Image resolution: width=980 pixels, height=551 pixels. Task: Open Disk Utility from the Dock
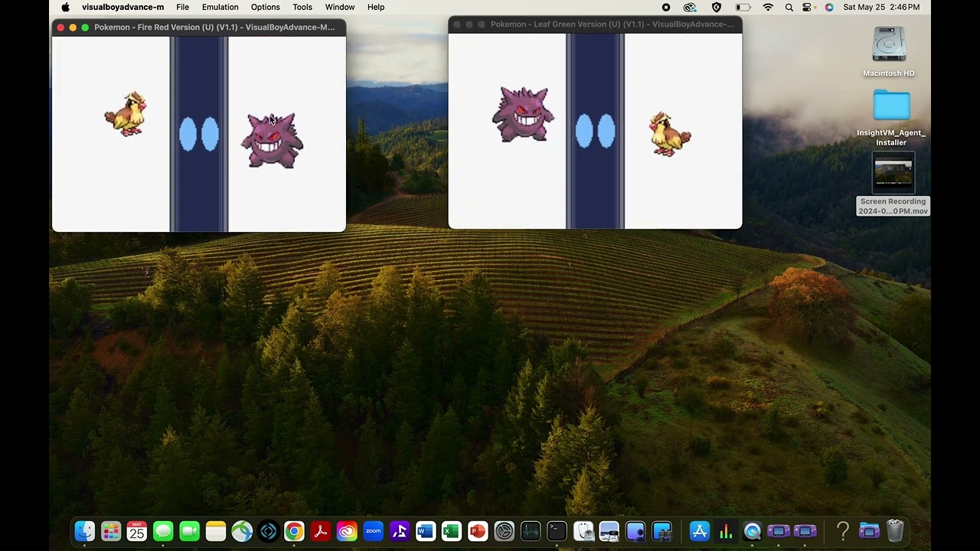tap(583, 531)
